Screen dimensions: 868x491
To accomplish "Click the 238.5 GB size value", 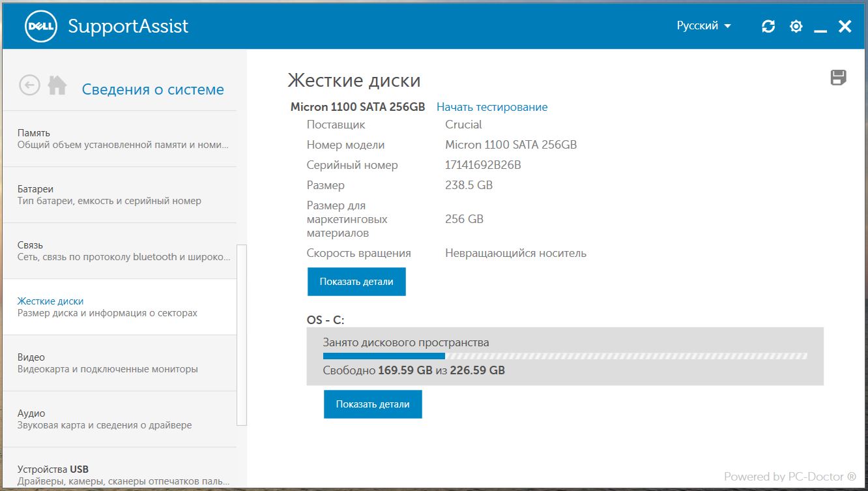I will [469, 185].
